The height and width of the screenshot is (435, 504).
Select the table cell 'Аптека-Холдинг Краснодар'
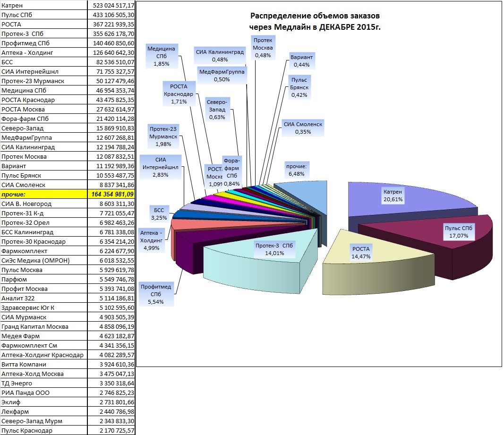[44, 355]
